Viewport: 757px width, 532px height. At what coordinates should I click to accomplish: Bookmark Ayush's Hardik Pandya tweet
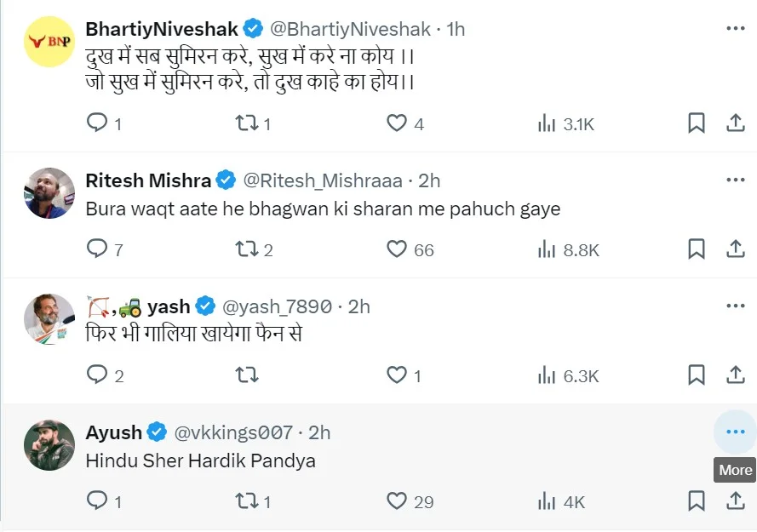[696, 501]
